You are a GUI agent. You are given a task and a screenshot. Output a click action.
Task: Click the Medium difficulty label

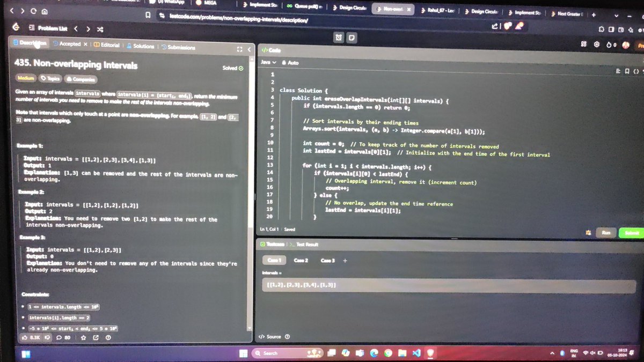[x=26, y=78]
